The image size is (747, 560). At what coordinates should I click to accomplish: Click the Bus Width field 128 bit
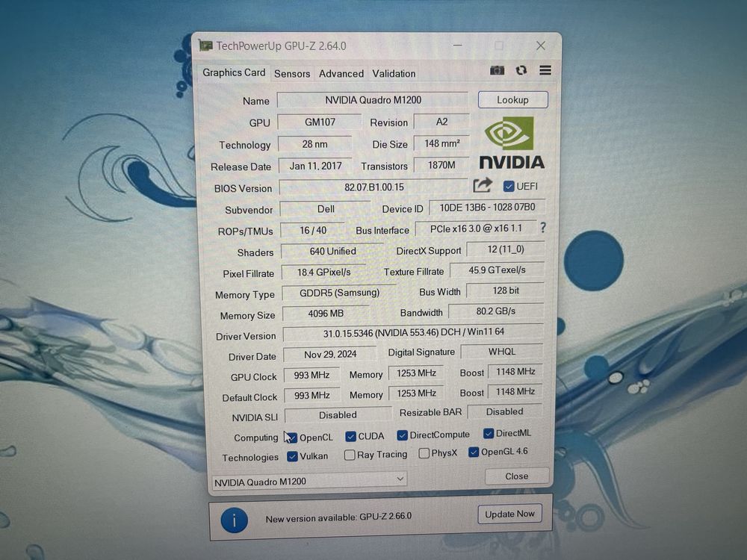tap(506, 290)
